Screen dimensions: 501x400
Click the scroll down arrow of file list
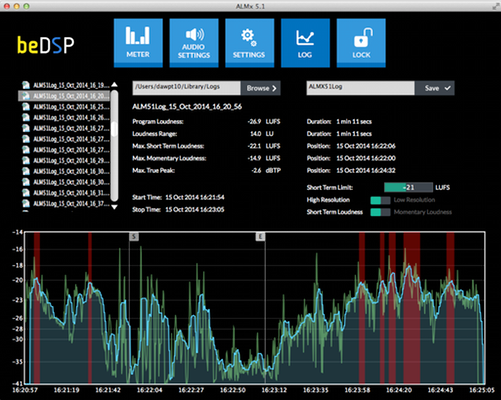114,207
